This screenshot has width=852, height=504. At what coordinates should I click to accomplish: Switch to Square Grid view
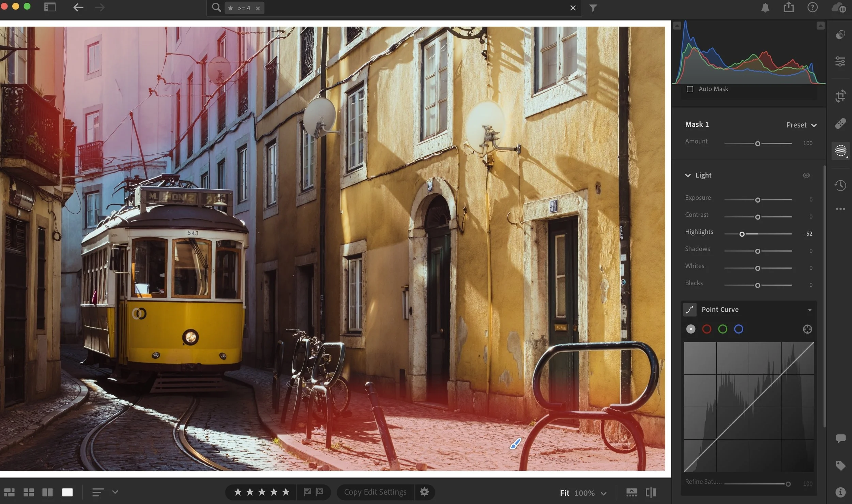[x=29, y=492]
